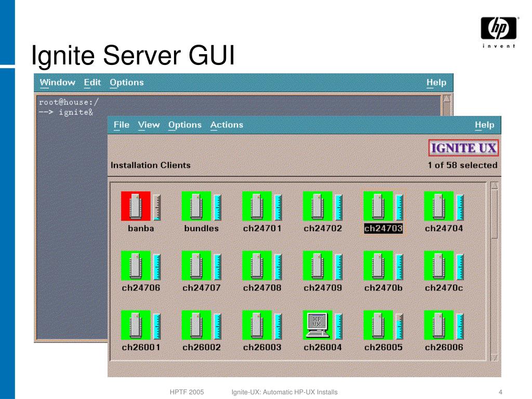Select the ch26004 HP-UX workstation icon
Screen dimensions: 532x399
tap(317, 325)
